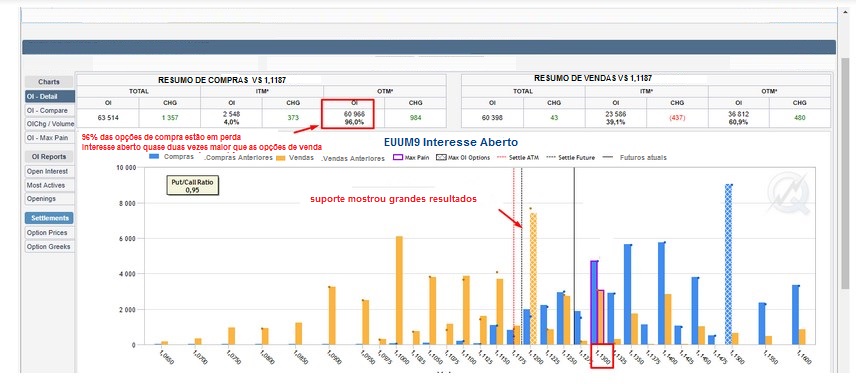The width and height of the screenshot is (856, 384).
Task: Select the 63 514 total OI cell
Action: tap(108, 118)
